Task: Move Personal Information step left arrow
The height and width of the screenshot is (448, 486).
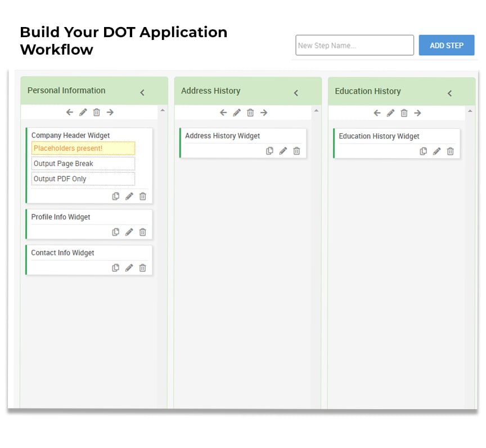Action: point(69,112)
